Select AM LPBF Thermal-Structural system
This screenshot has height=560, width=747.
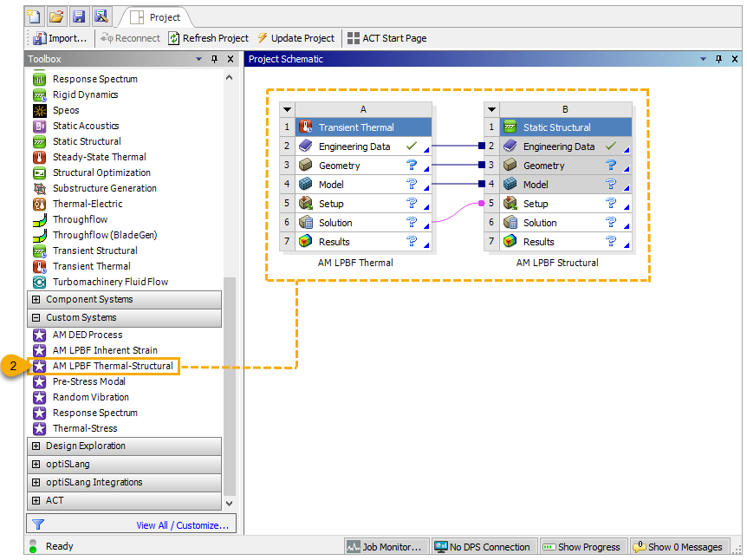[x=103, y=366]
